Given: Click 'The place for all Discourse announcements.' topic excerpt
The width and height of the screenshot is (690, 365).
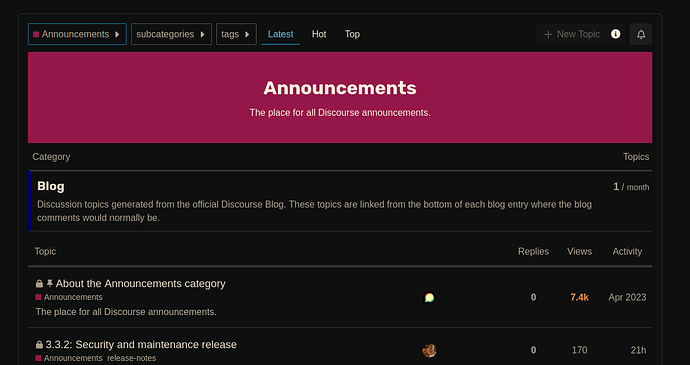Looking at the screenshot, I should 126,312.
